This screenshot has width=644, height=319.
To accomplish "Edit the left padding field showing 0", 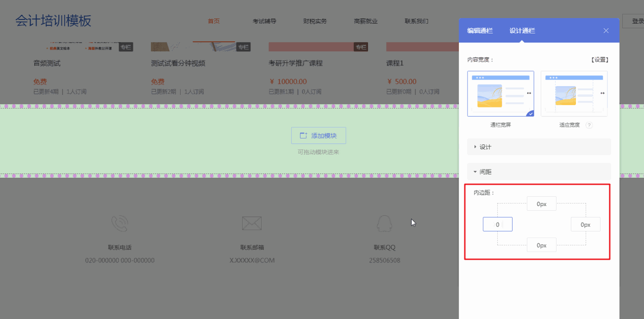I will point(498,225).
